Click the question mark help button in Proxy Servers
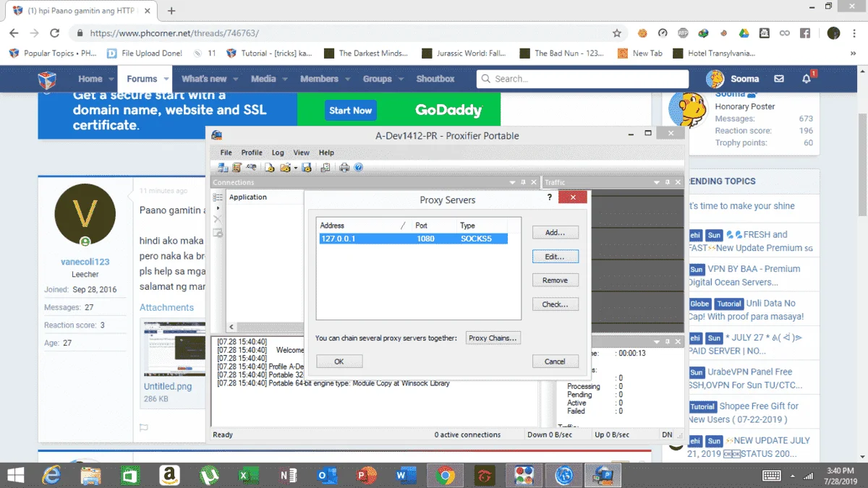868x488 pixels. [x=550, y=197]
